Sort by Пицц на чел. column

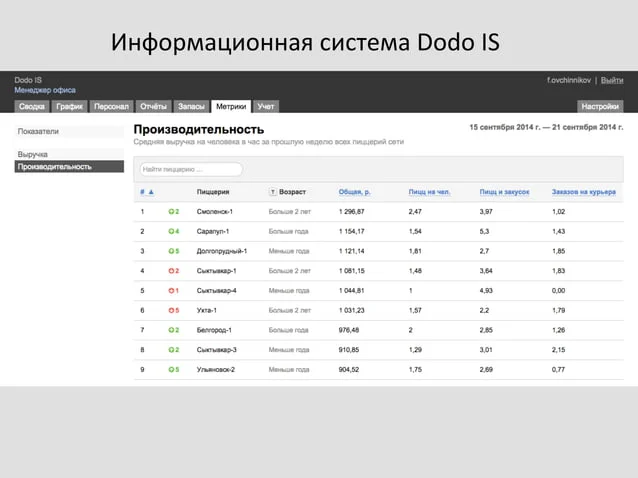click(429, 192)
